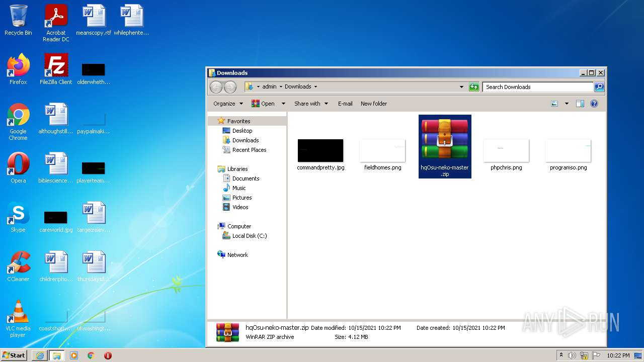The image size is (644, 362).
Task: Open Music library
Action: 239,188
